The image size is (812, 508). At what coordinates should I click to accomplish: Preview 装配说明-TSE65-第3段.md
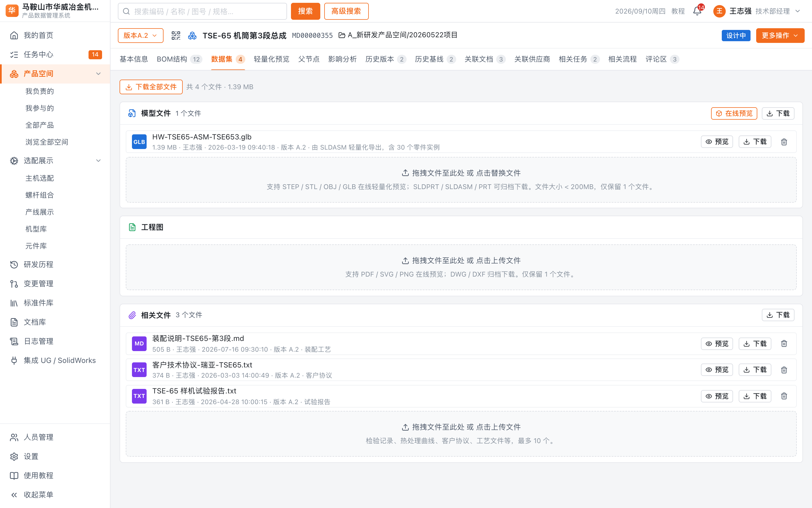[717, 343]
